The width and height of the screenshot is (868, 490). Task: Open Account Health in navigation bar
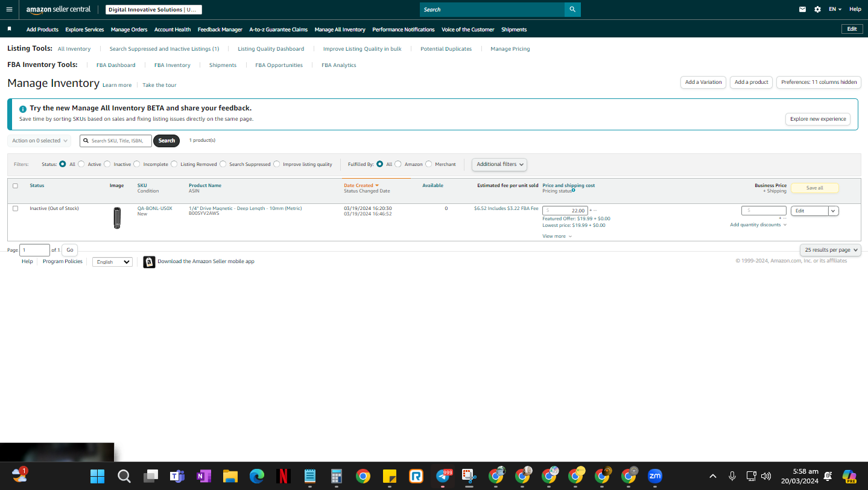click(x=173, y=30)
